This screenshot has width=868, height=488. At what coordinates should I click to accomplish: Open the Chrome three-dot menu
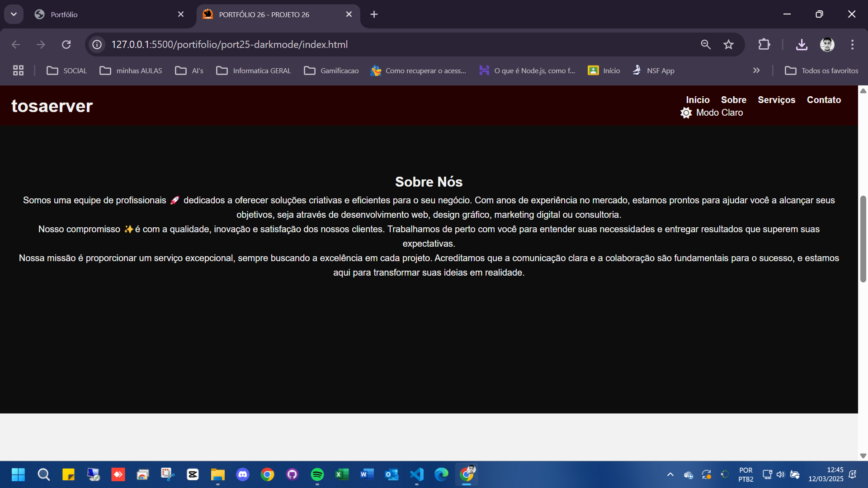pyautogui.click(x=852, y=44)
